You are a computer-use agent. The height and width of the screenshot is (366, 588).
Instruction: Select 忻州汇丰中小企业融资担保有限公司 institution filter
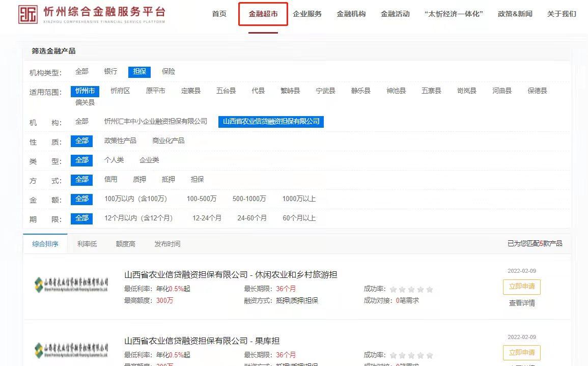pos(155,122)
